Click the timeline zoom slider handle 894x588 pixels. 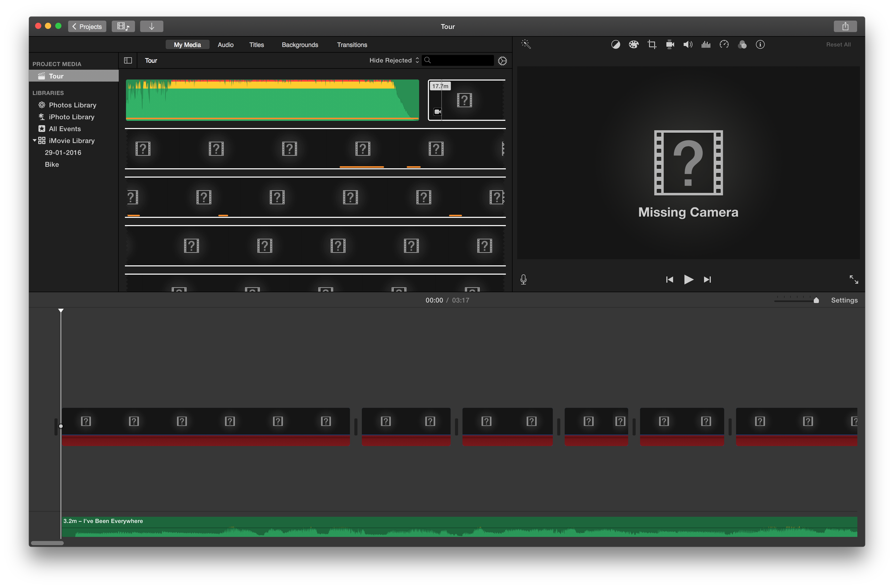pos(816,300)
